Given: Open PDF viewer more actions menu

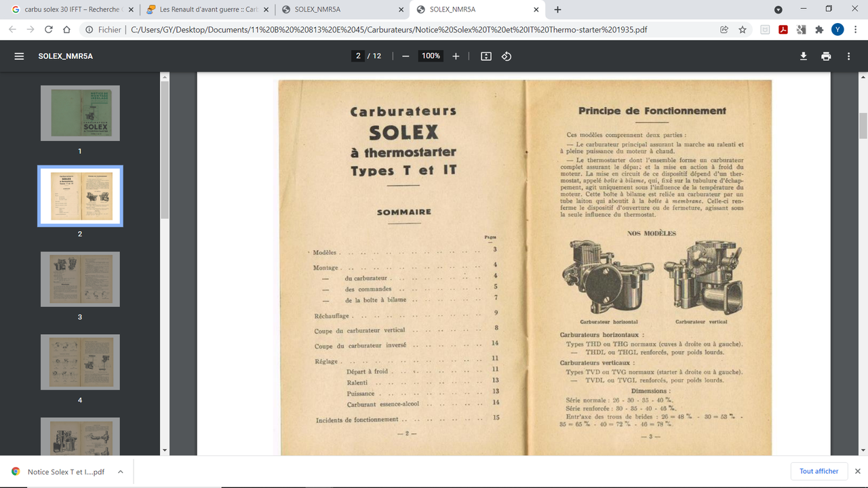Looking at the screenshot, I should tap(848, 56).
